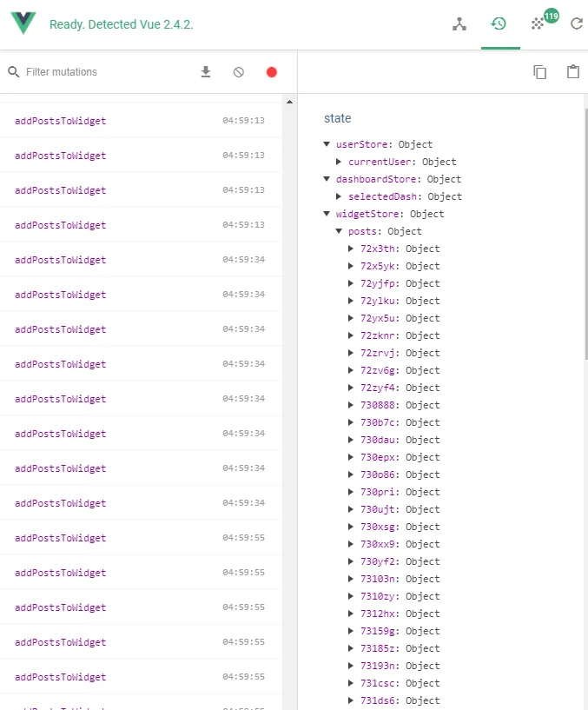Open the Components tab icon
Image resolution: width=588 pixels, height=710 pixels.
click(459, 24)
